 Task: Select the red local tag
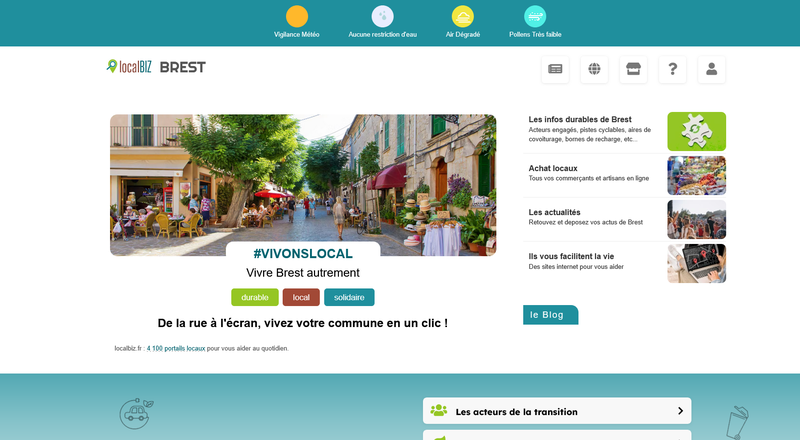click(x=301, y=297)
